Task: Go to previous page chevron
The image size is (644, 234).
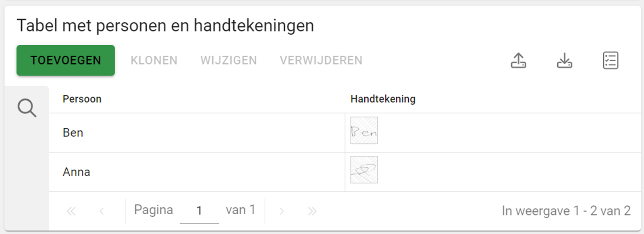Action: coord(102,211)
